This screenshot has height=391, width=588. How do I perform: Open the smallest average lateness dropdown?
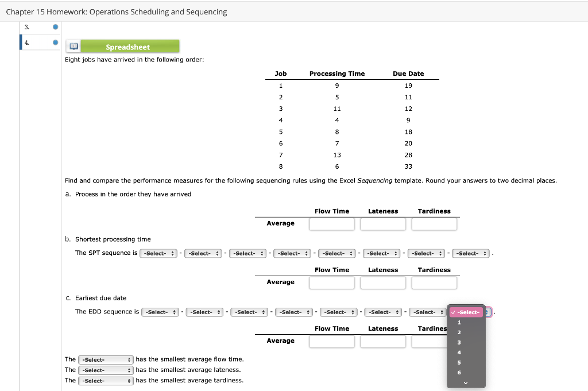[x=106, y=370]
